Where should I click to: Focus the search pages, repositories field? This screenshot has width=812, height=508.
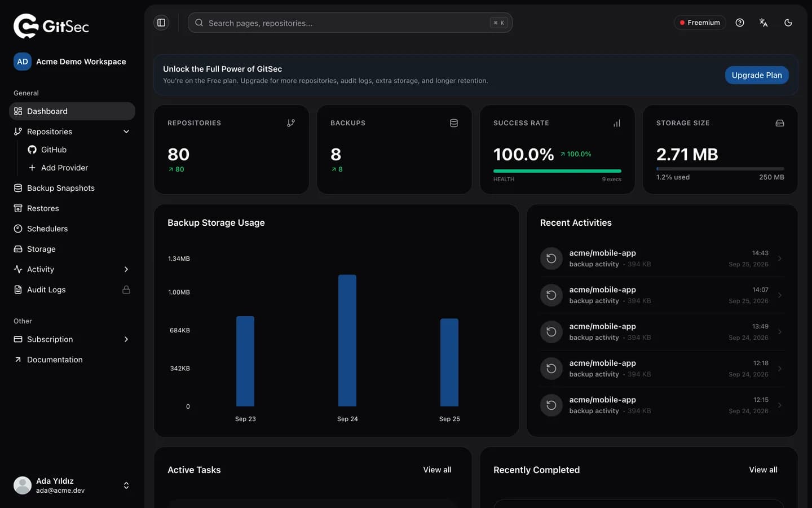pos(350,23)
